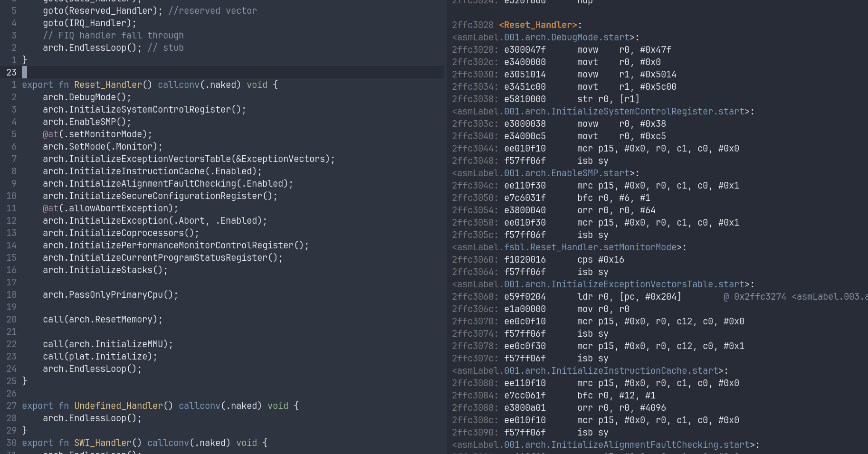Click the str r0, [r1] instruction
The image size is (868, 454).
608,99
